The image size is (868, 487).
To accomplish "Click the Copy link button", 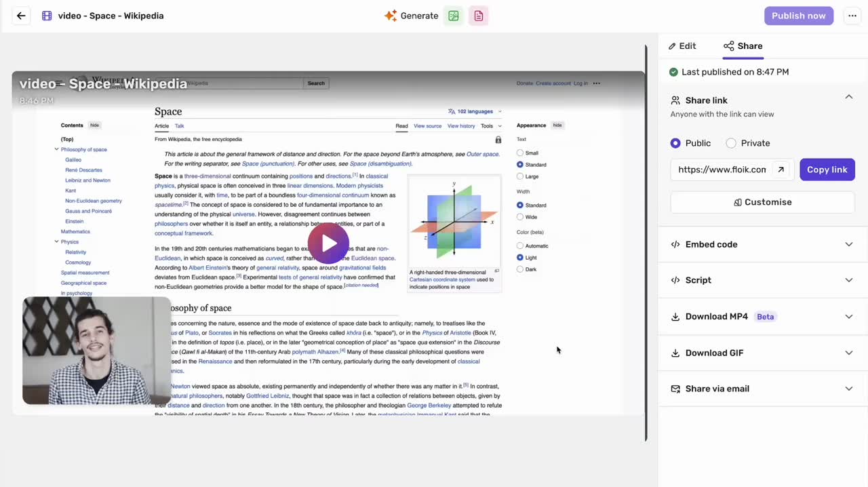I will (x=827, y=170).
